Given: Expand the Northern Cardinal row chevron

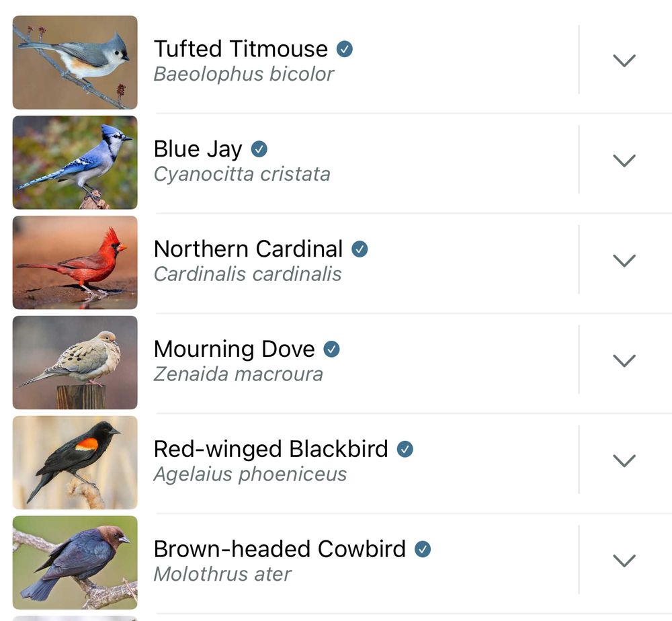Looking at the screenshot, I should 624,261.
